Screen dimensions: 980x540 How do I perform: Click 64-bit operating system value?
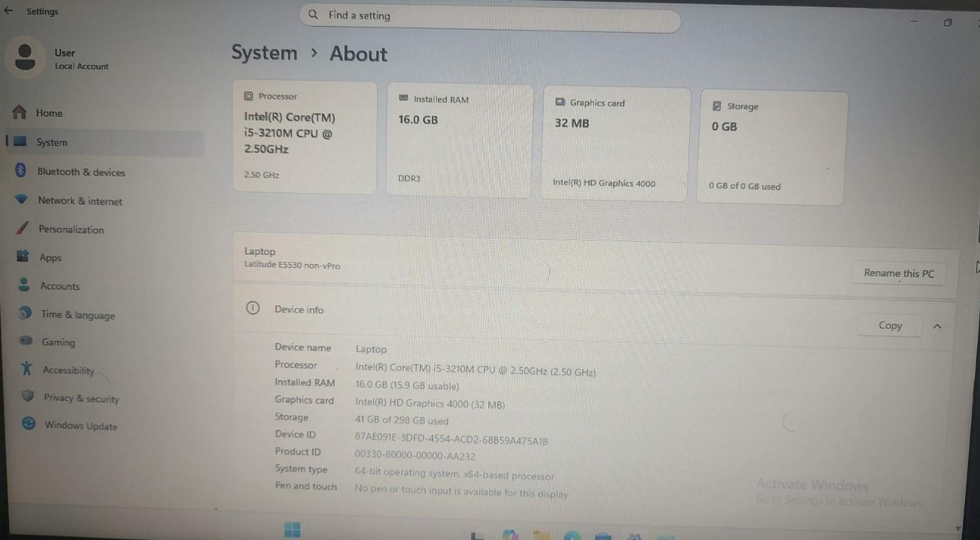[x=454, y=474]
